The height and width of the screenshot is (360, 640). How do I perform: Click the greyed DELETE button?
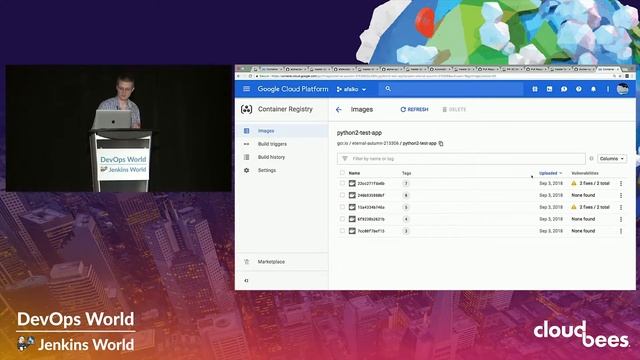pyautogui.click(x=454, y=109)
